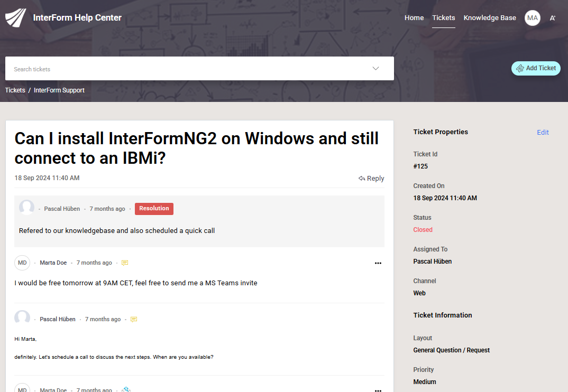This screenshot has width=568, height=392.
Task: Edit the Ticket Properties
Action: click(543, 133)
